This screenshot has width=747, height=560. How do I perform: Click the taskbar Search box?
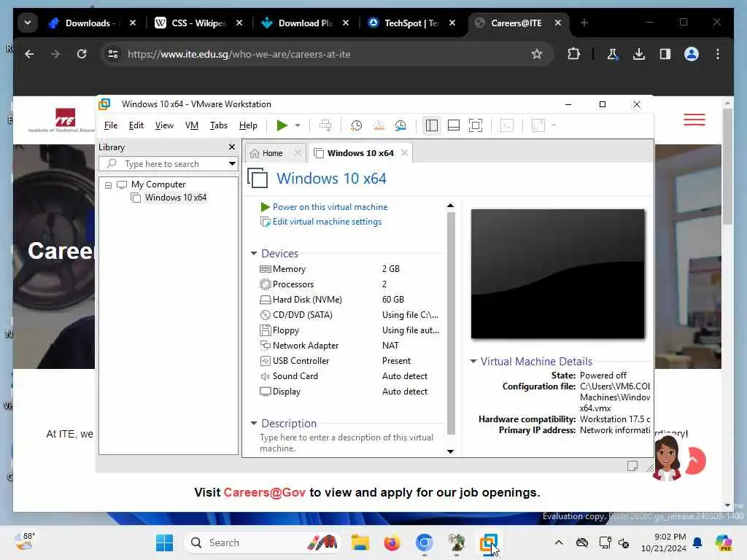(x=262, y=542)
